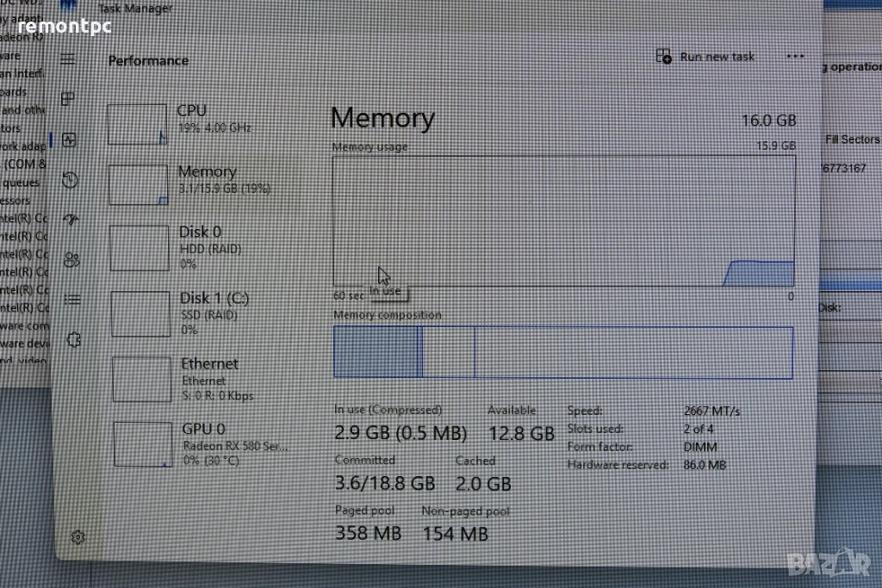Open Task Manager settings gear
The width and height of the screenshot is (882, 588).
(x=78, y=537)
